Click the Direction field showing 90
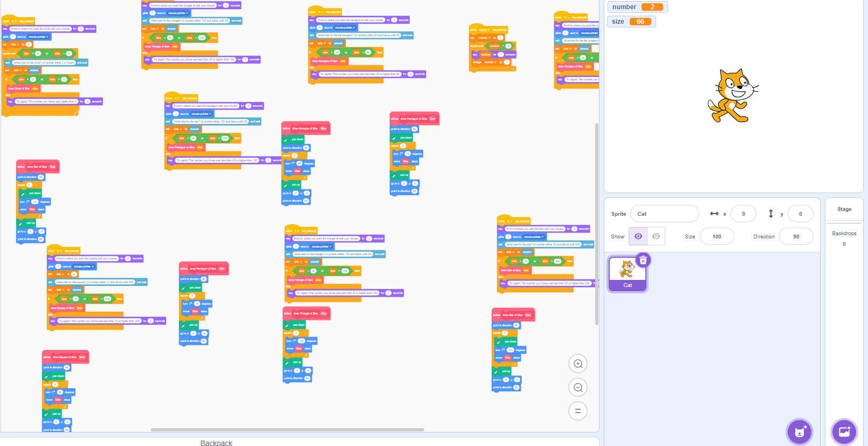Image resolution: width=868 pixels, height=446 pixels. 796,236
